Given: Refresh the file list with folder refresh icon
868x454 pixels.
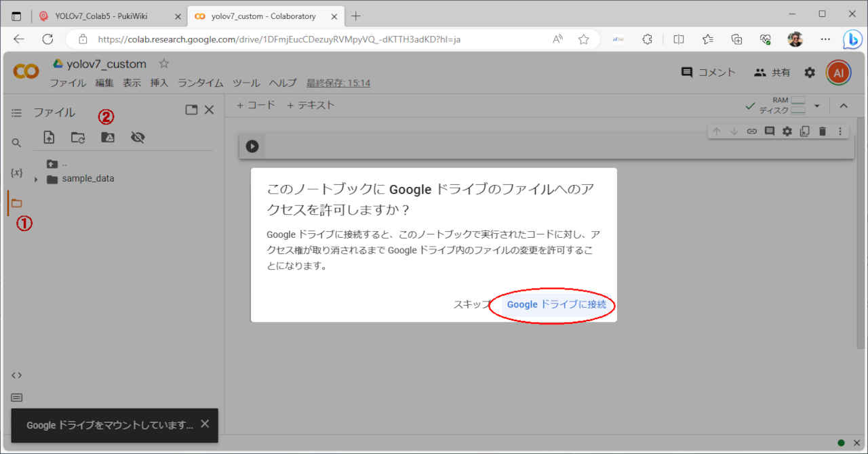Looking at the screenshot, I should coord(78,138).
